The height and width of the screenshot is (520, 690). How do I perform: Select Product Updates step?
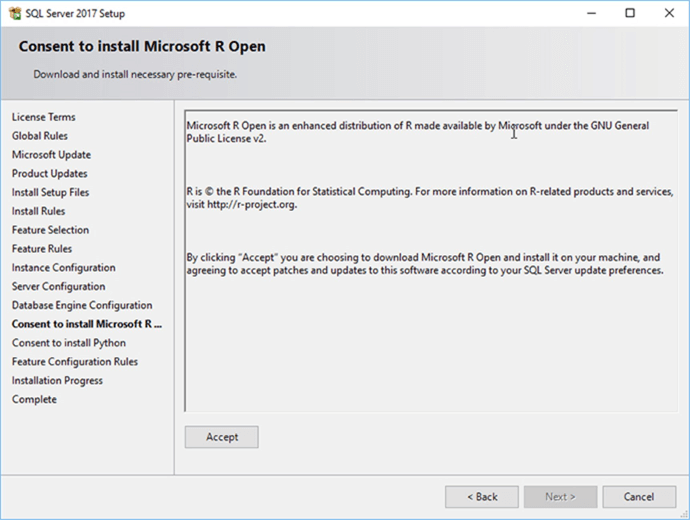49,174
